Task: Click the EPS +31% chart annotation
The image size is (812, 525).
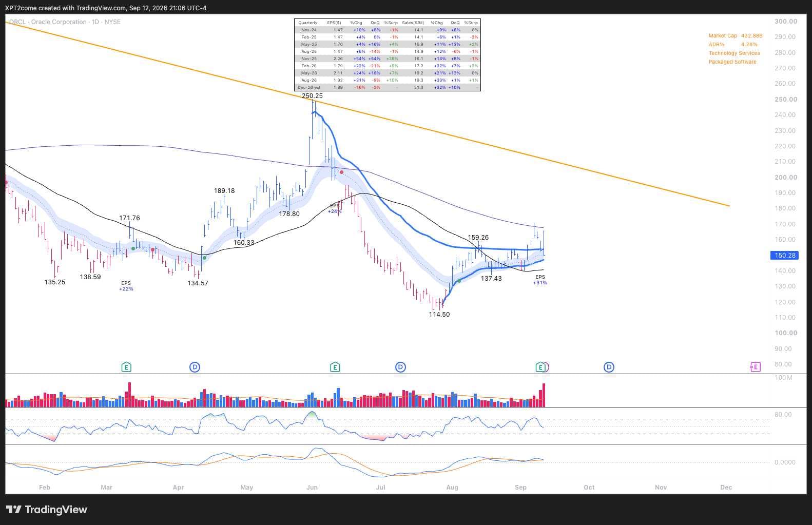Action: tap(540, 280)
